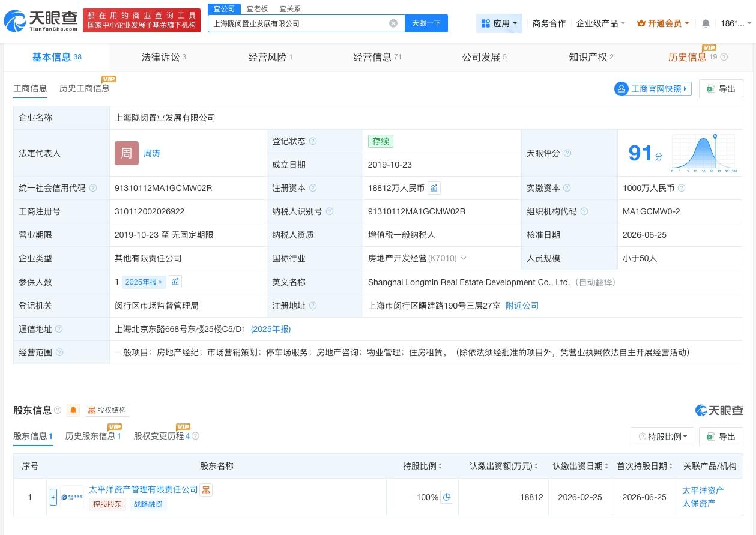Click help icon next to 注册资本

point(313,188)
